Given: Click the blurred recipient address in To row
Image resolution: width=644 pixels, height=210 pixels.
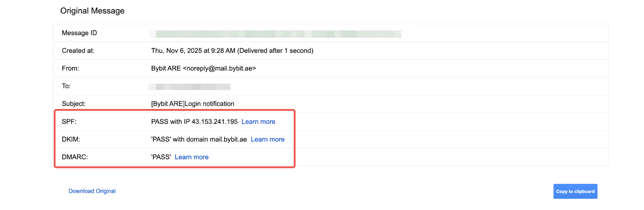Looking at the screenshot, I should (x=189, y=87).
